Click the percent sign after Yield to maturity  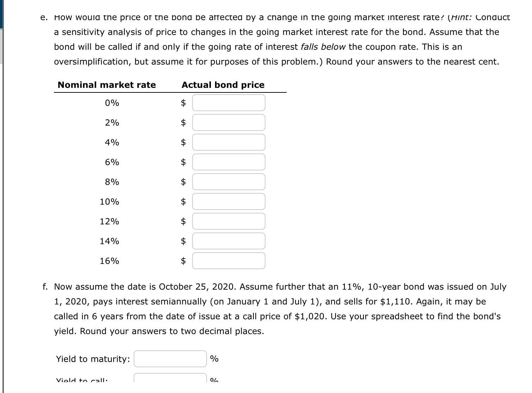point(214,358)
